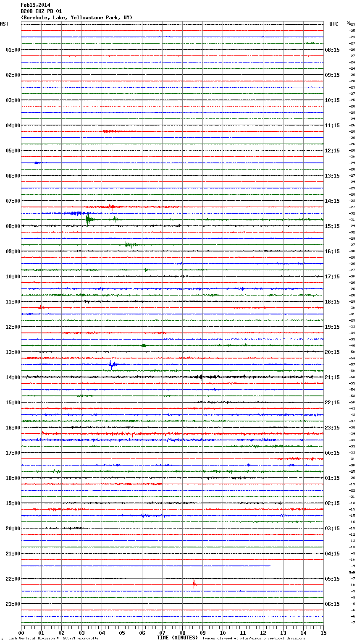Click the 03:15 UTC time label

332,529
